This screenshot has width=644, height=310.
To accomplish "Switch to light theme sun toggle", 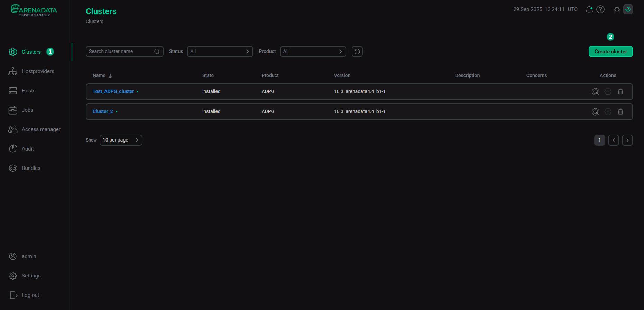I will (x=617, y=9).
